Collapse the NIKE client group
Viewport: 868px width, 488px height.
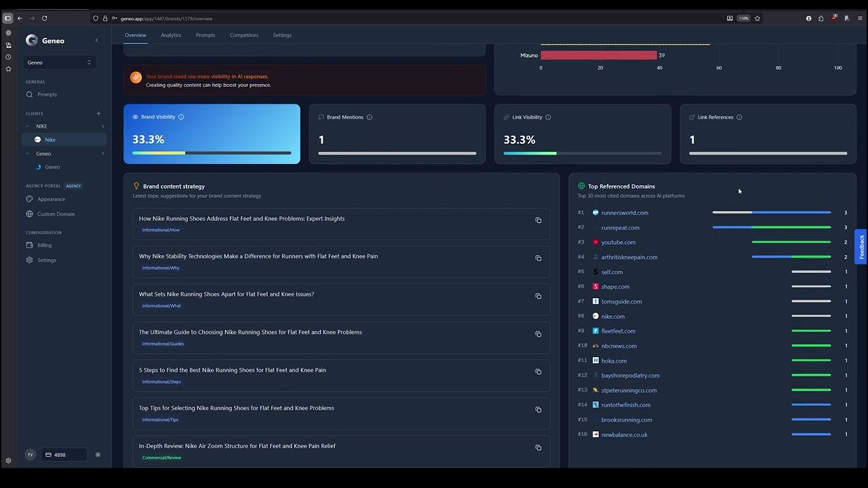click(28, 126)
